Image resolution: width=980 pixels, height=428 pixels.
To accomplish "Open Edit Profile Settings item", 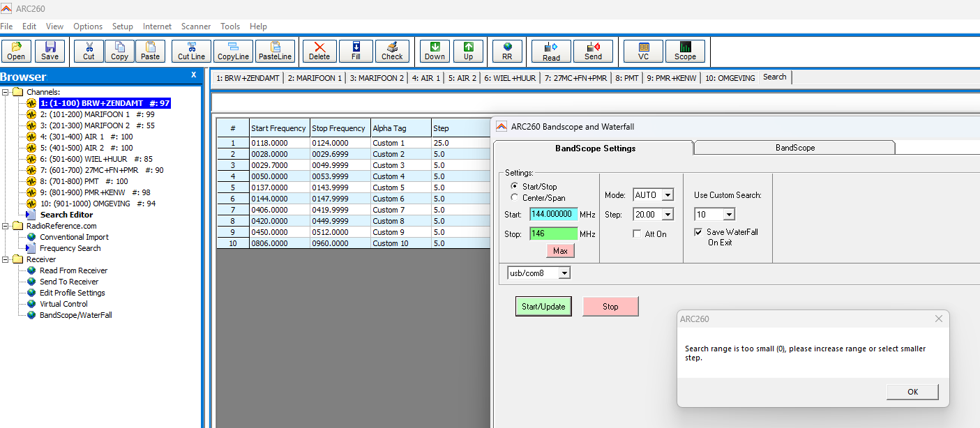I will (x=73, y=293).
